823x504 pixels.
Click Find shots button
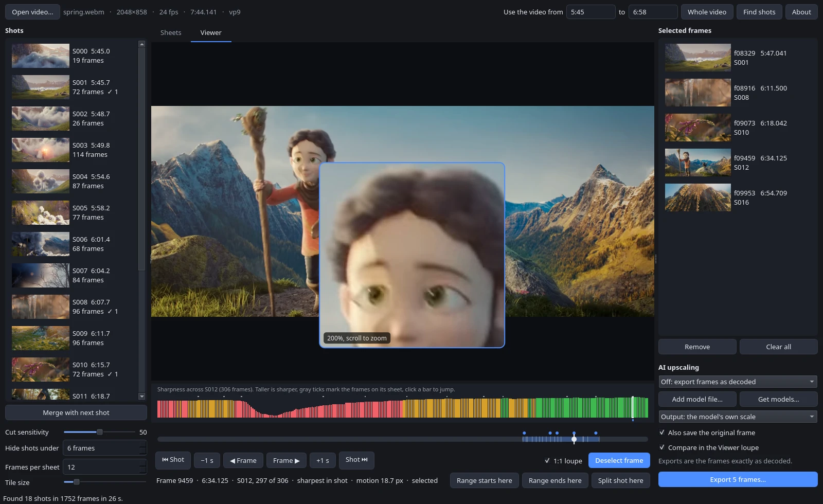click(x=759, y=12)
